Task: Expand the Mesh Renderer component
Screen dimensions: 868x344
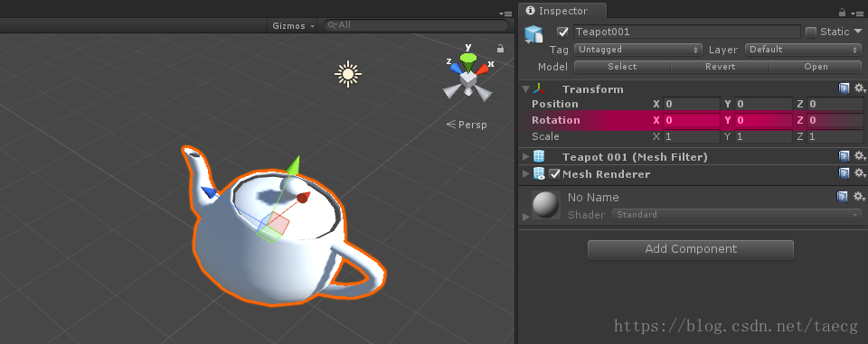Action: point(526,174)
